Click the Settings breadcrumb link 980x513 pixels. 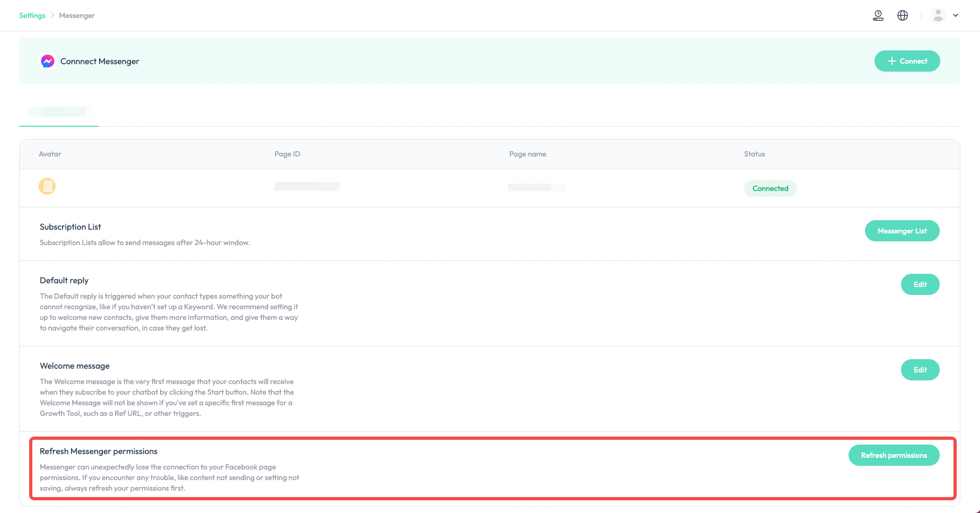tap(32, 15)
